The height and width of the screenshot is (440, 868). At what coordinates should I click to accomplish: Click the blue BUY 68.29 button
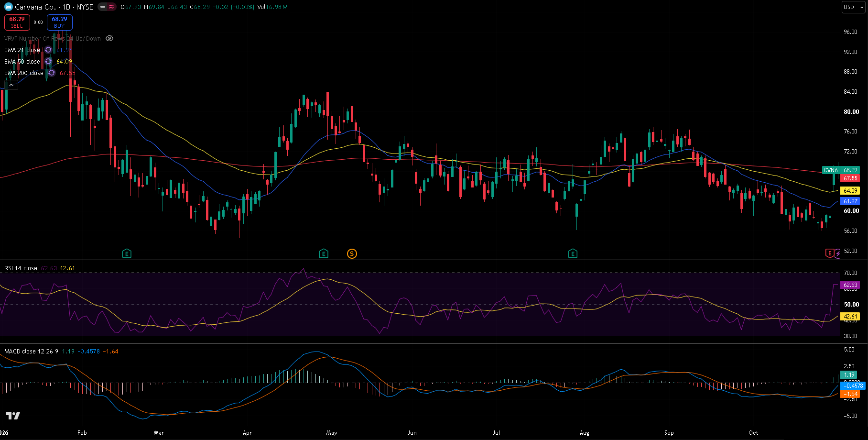click(59, 22)
